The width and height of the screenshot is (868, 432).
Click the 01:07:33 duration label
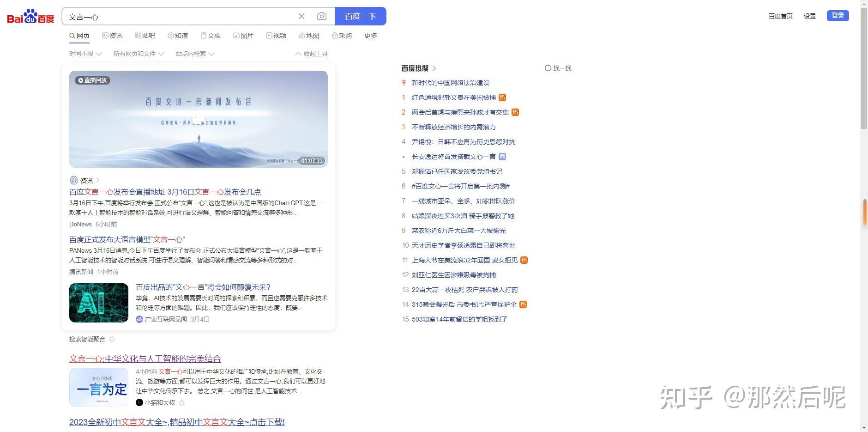point(312,161)
